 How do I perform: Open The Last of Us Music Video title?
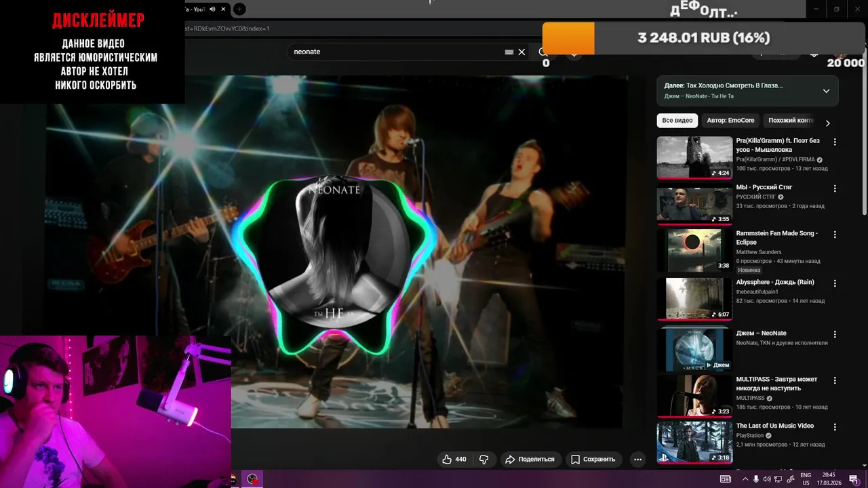point(775,426)
